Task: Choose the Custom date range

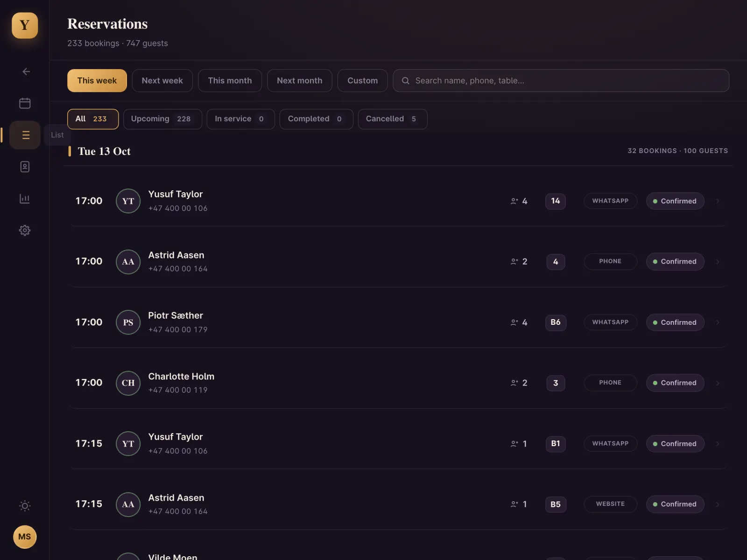Action: pos(362,81)
